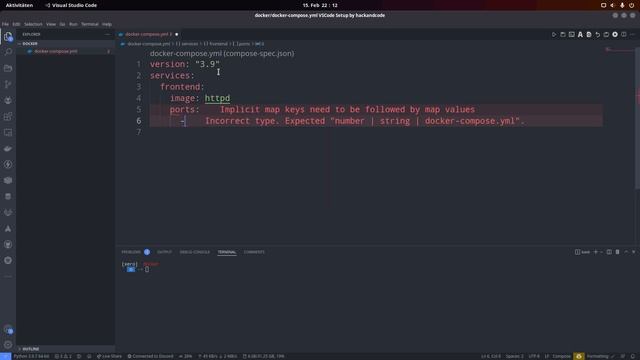Click the yellow formatter icon in status bar
640x360 pixels.
579,356
